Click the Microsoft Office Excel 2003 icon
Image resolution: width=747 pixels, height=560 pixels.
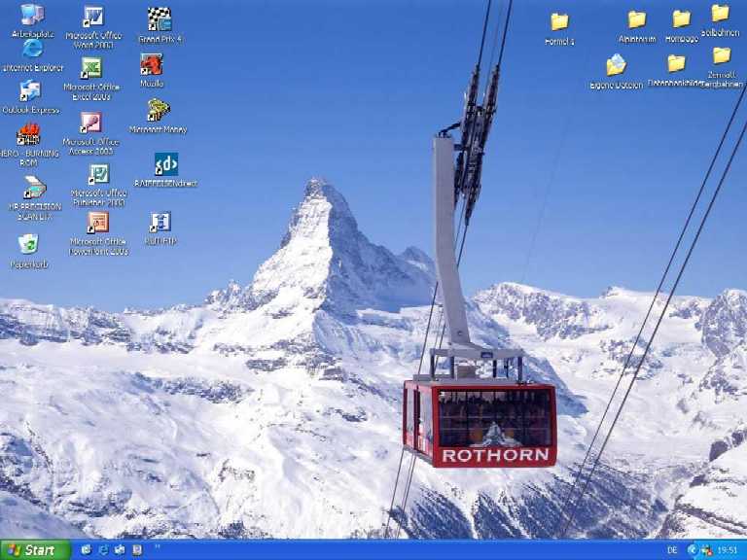click(x=91, y=68)
